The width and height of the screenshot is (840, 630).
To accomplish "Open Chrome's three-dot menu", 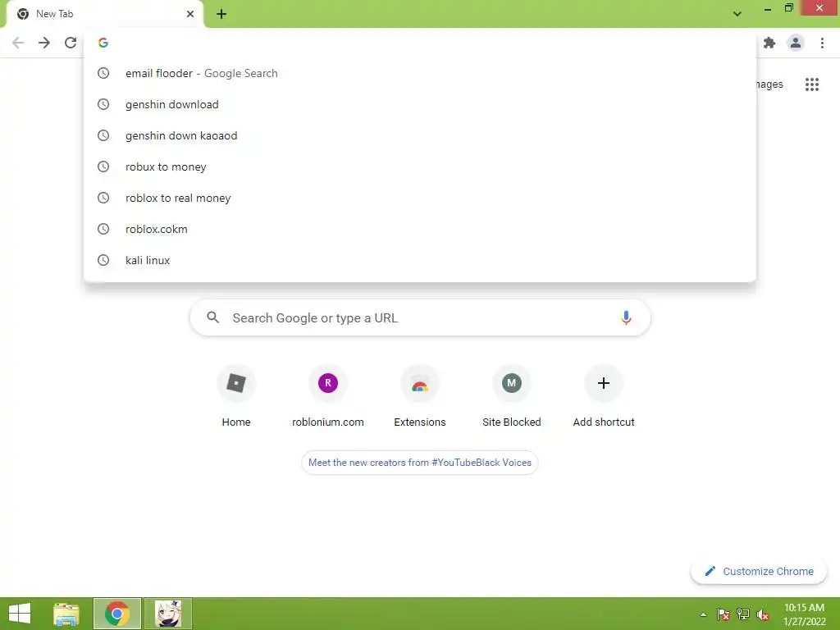I will 822,43.
